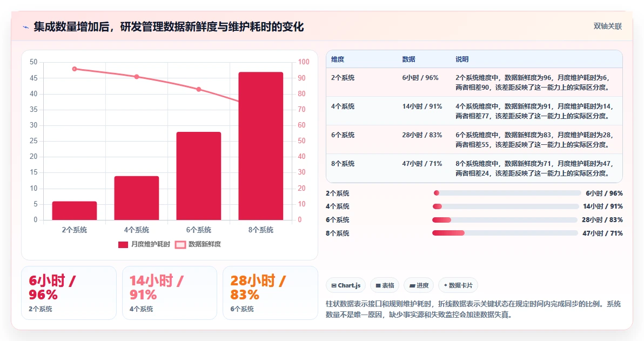The width and height of the screenshot is (644, 341).
Task: Click the Chart.js tag chip
Action: pyautogui.click(x=346, y=285)
